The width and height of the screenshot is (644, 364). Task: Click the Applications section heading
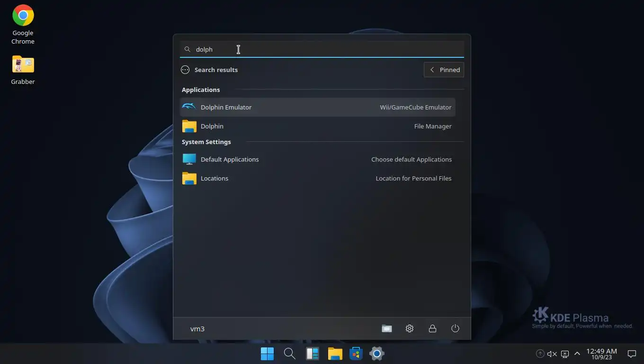coord(201,90)
